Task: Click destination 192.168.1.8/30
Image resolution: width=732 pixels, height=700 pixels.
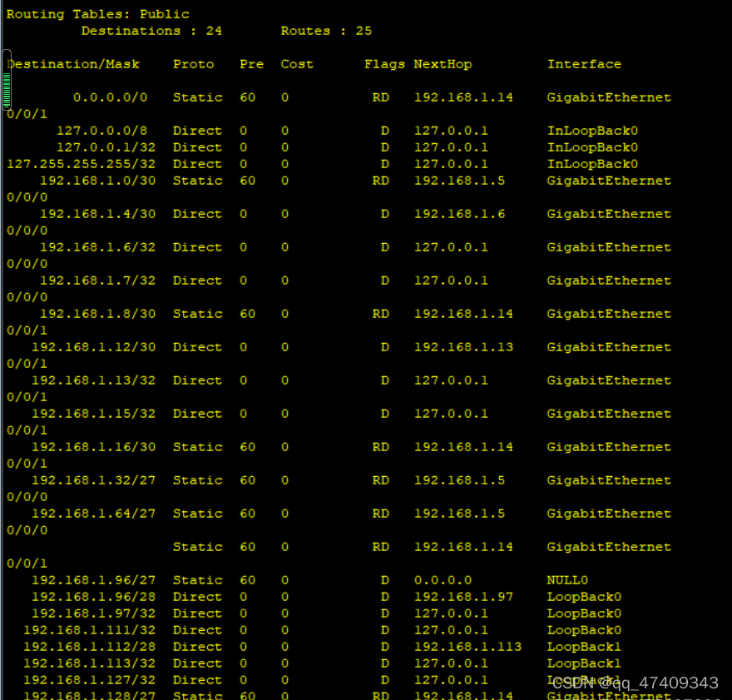Action: (97, 314)
